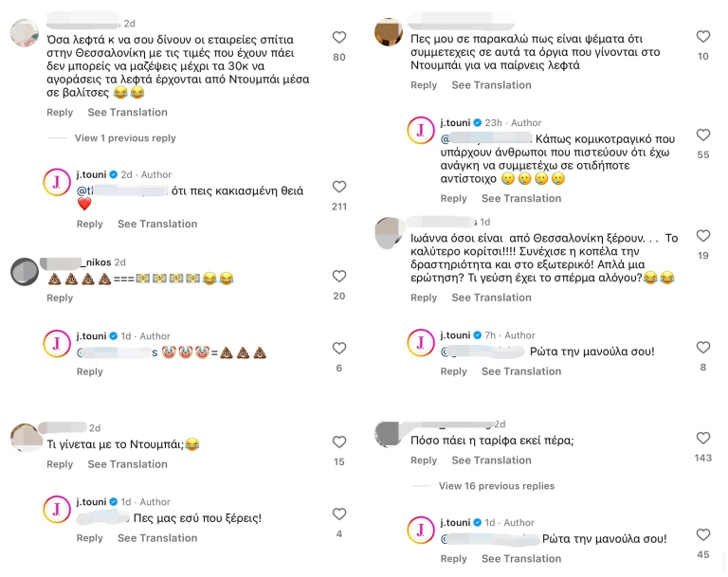Heart the nikos emoji comment with 20 likes
The width and height of the screenshot is (728, 577).
[x=338, y=277]
